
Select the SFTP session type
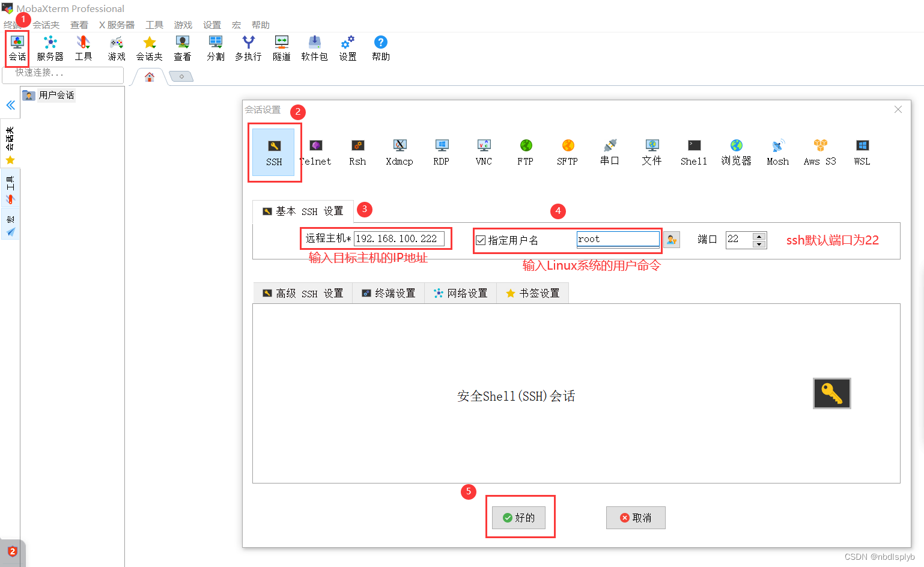tap(568, 153)
